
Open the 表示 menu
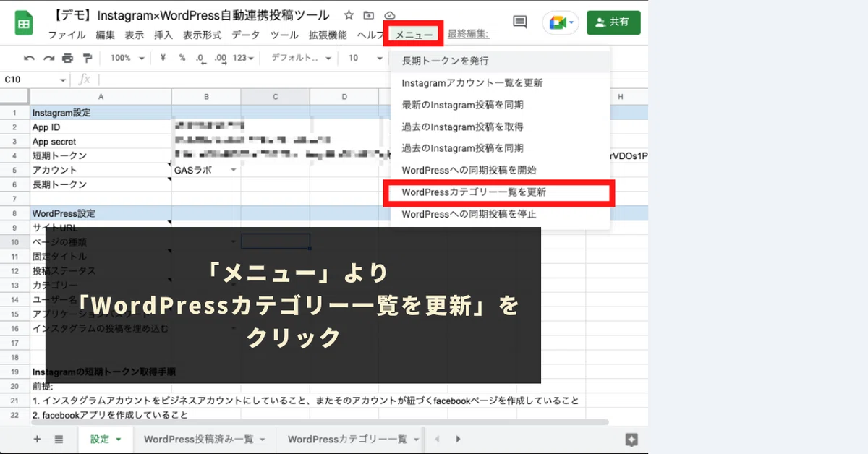(x=134, y=35)
